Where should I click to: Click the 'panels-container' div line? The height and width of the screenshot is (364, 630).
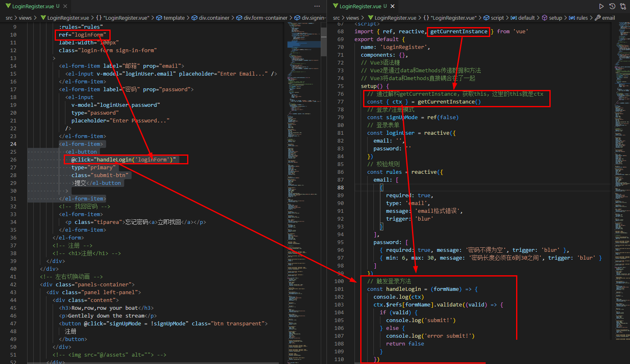[x=87, y=284]
